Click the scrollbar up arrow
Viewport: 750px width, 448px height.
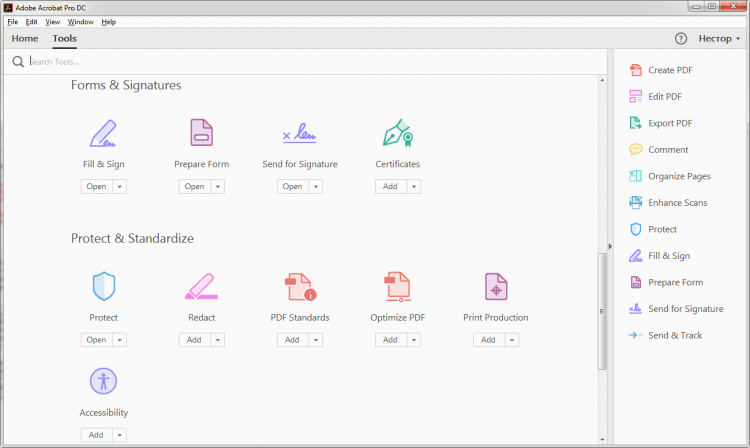pos(602,80)
